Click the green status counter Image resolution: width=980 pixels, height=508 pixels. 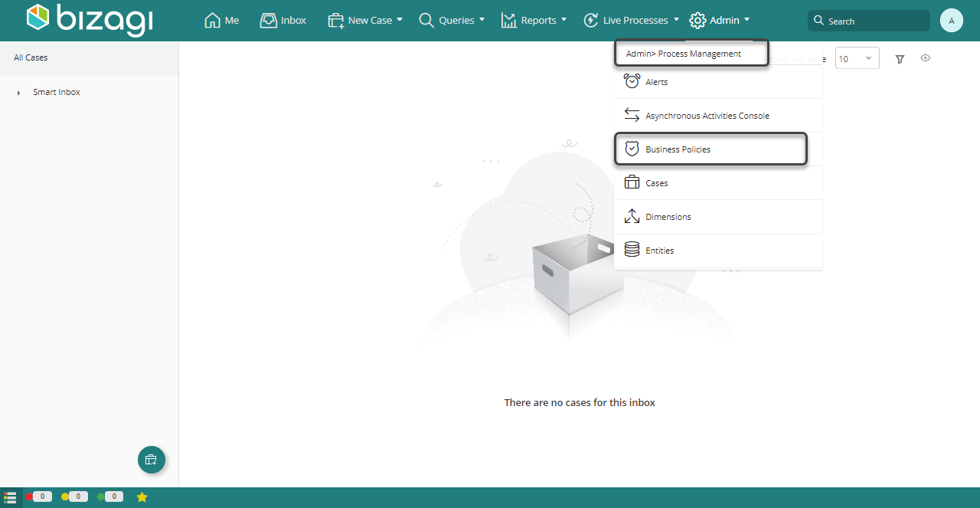110,497
